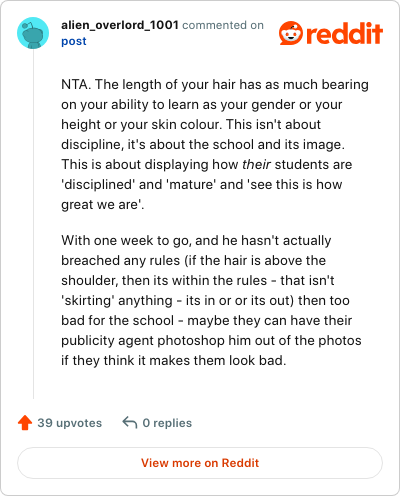
Task: Click the vertical comment thread line
Action: (33, 224)
